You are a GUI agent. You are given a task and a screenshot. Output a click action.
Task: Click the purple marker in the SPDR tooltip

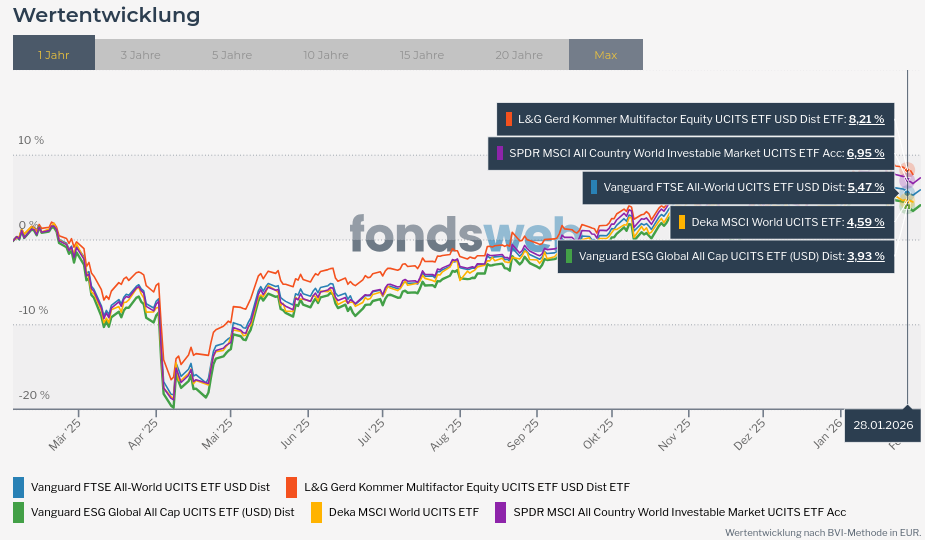coord(500,153)
